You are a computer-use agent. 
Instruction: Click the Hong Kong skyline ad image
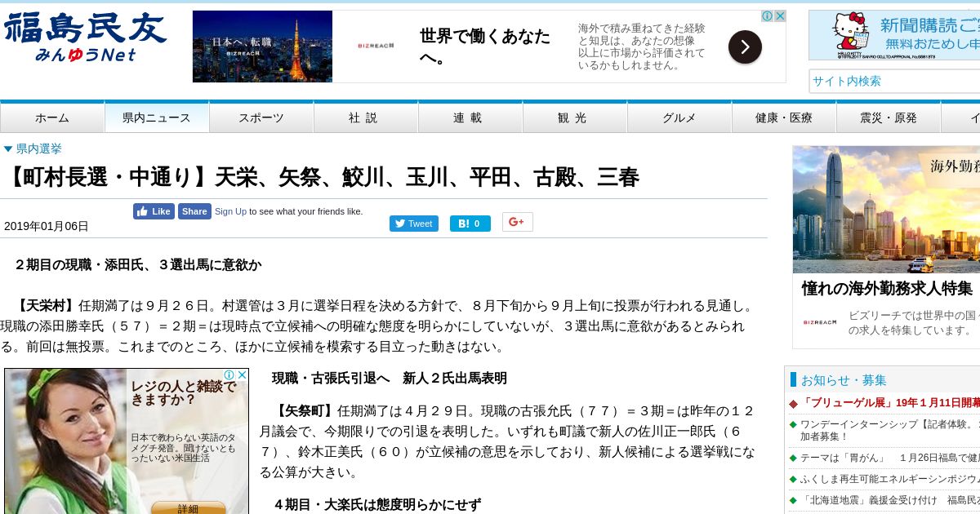(x=886, y=210)
